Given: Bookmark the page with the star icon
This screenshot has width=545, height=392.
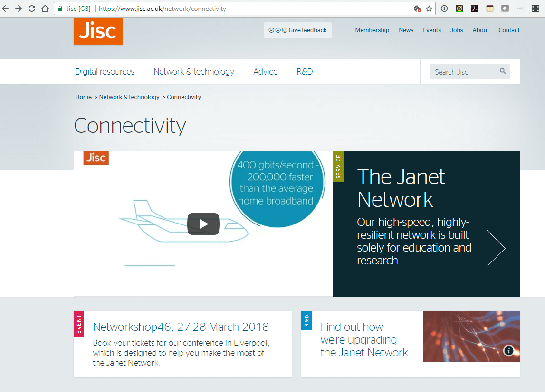Looking at the screenshot, I should coord(429,9).
